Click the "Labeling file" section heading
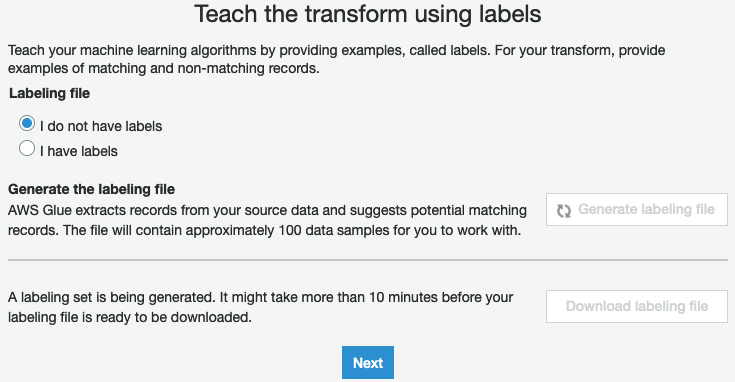735x382 pixels. pyautogui.click(x=49, y=93)
